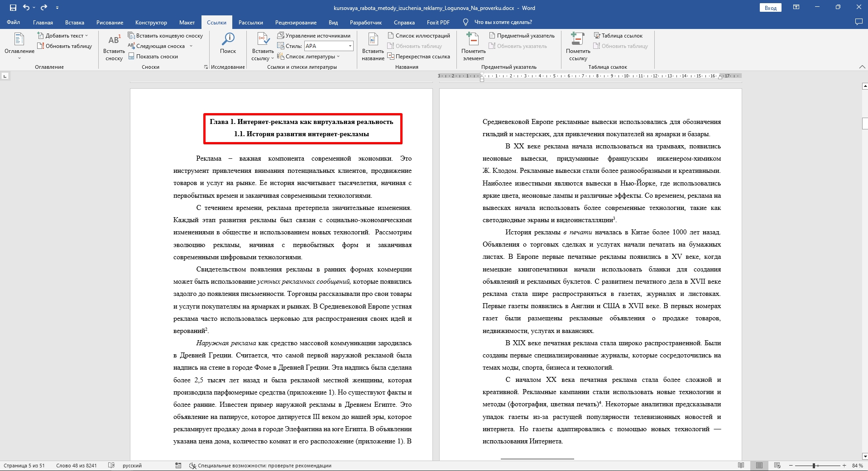Click the vertical scrollbar down arrow

[x=864, y=457]
